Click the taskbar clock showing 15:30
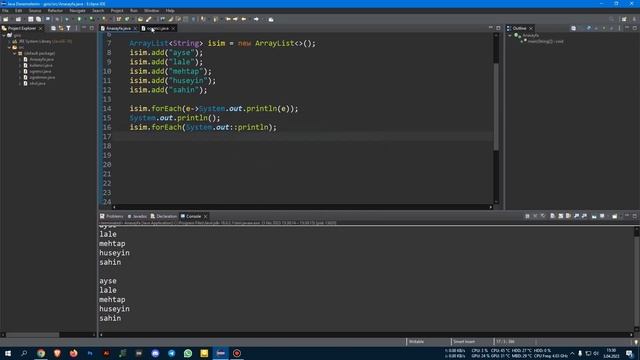 click(x=611, y=353)
